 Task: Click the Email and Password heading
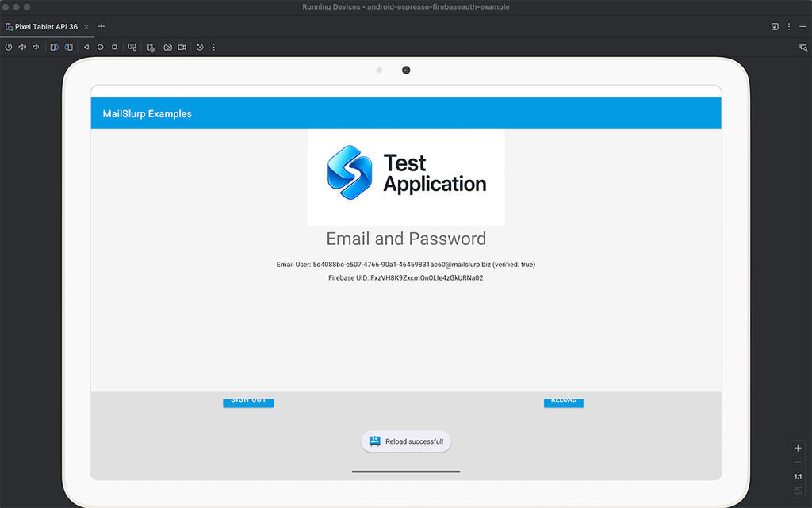click(406, 239)
